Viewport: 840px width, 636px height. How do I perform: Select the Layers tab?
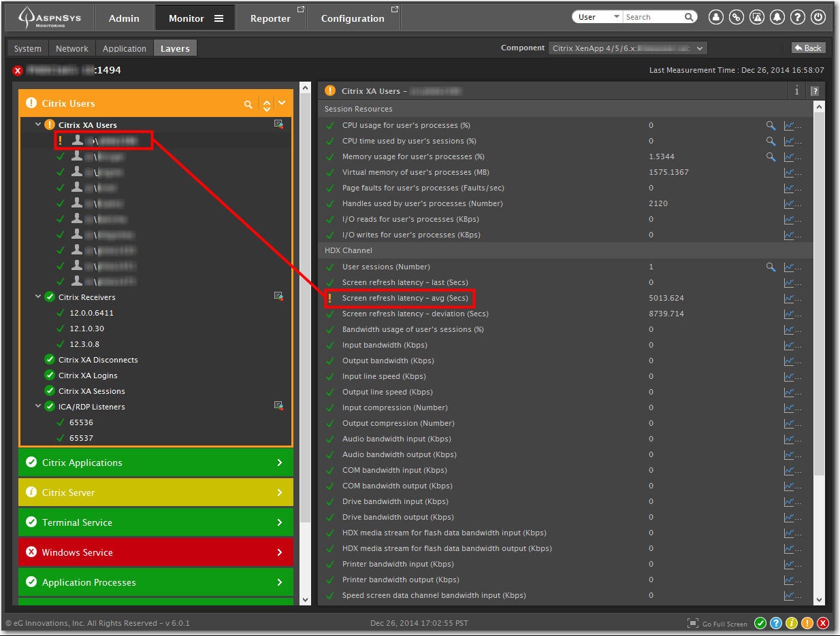(x=175, y=48)
